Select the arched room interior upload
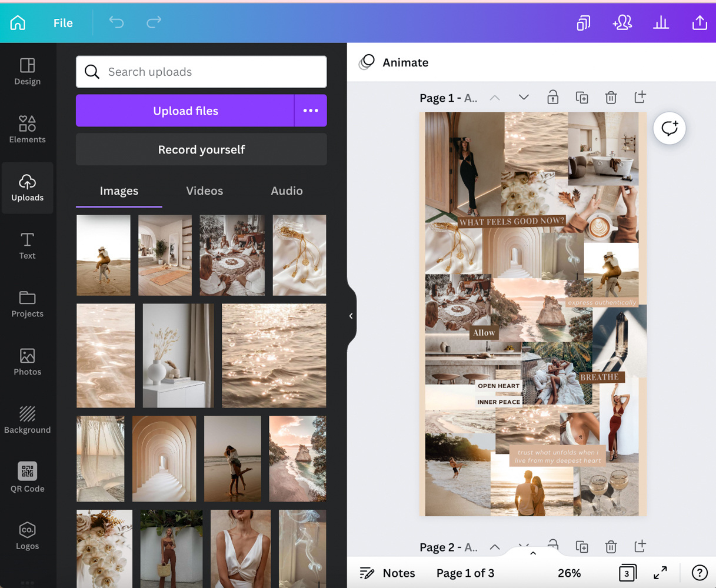 click(x=165, y=255)
